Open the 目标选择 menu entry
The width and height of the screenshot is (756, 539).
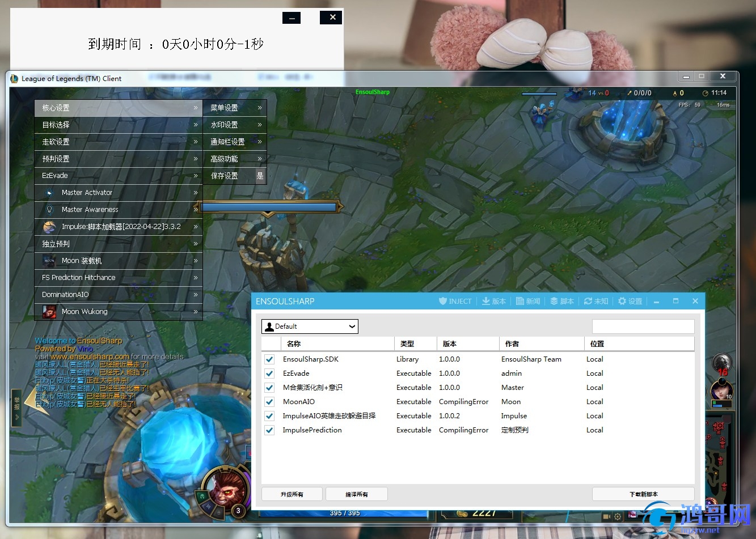pos(119,125)
